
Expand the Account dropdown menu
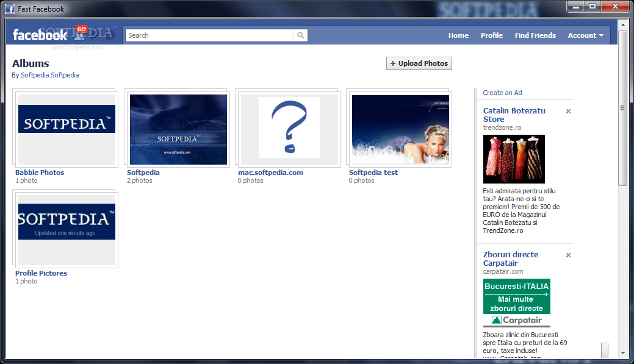(x=585, y=35)
